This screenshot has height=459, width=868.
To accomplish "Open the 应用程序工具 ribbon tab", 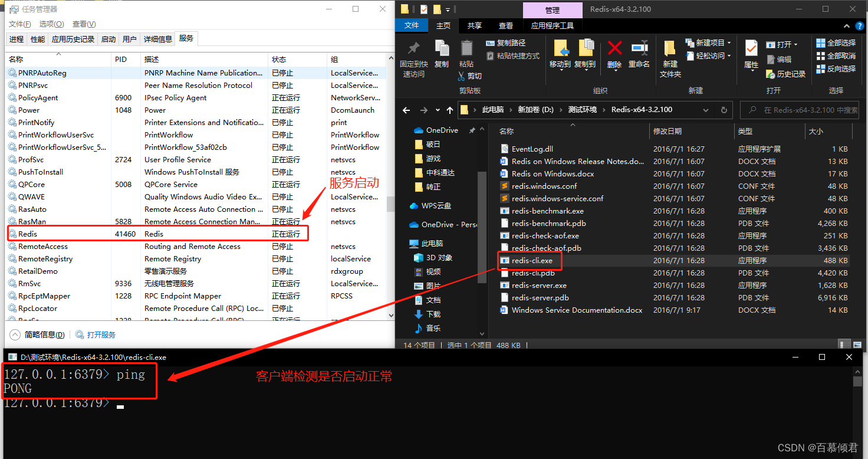I will 553,26.
